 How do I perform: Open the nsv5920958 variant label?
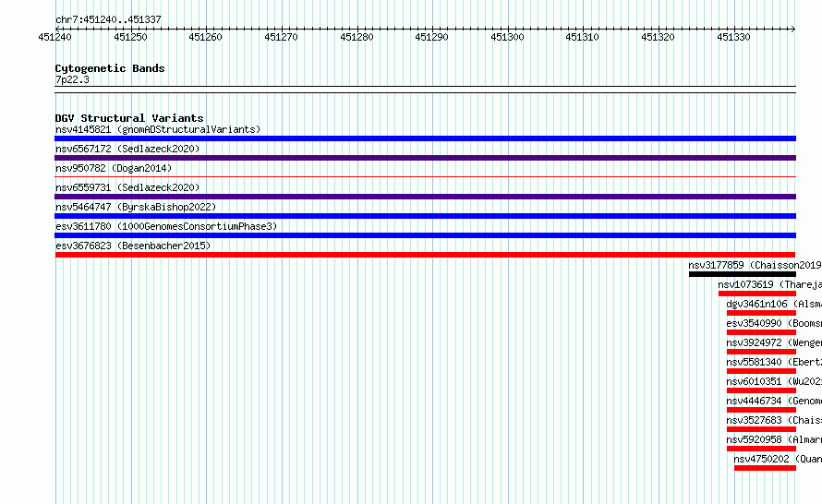click(x=774, y=439)
